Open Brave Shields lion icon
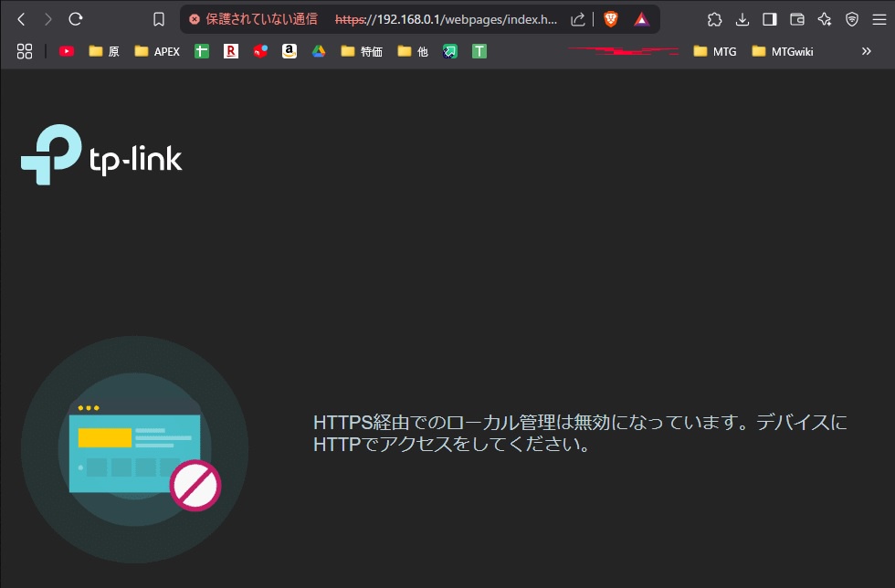The width and height of the screenshot is (895, 588). (611, 19)
